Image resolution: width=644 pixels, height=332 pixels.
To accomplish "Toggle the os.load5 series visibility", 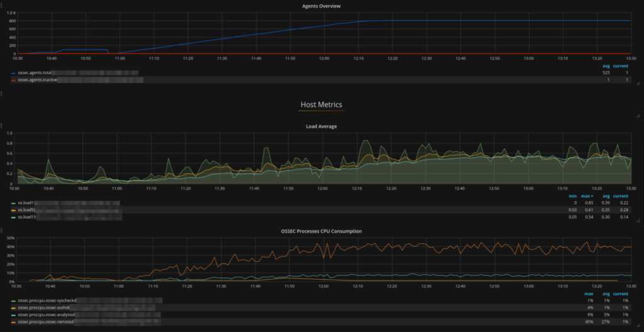I will point(26,210).
